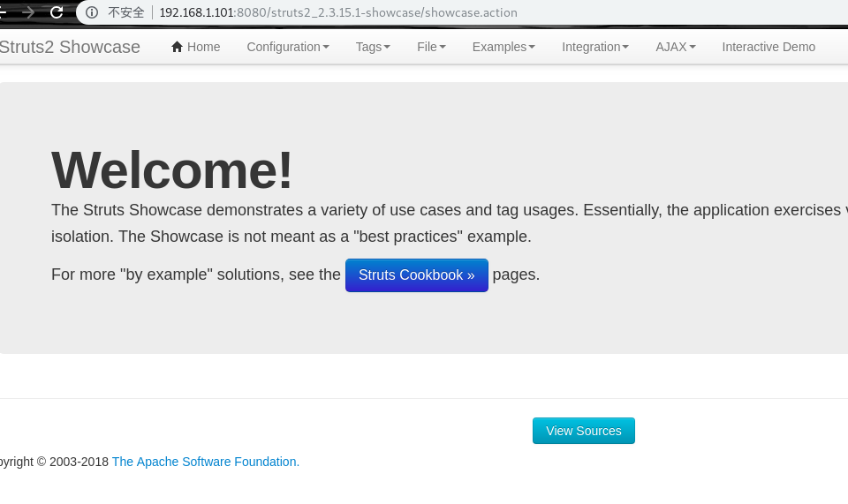Open the Integration dropdown menu
This screenshot has width=848, height=504.
[595, 47]
